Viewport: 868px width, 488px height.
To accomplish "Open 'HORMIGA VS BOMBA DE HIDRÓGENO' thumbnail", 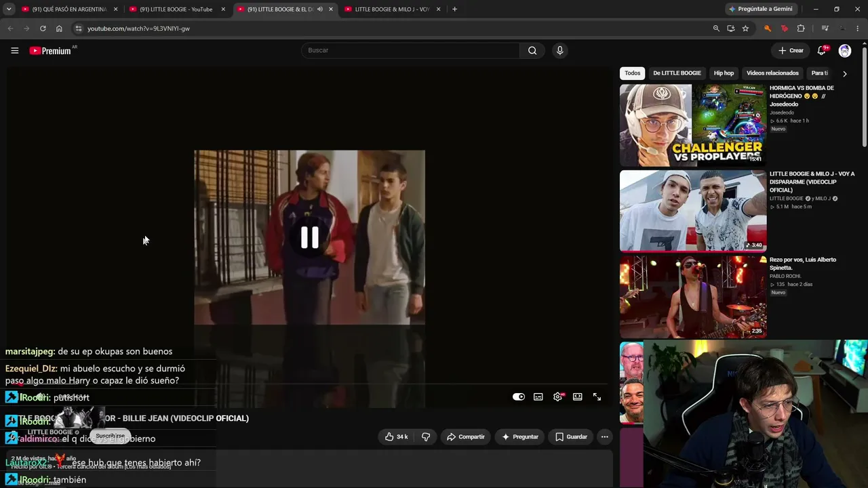I will click(693, 125).
